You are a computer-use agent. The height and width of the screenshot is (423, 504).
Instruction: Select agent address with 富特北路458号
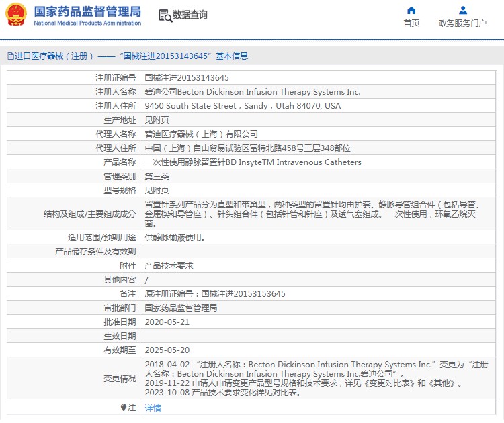tap(247, 148)
